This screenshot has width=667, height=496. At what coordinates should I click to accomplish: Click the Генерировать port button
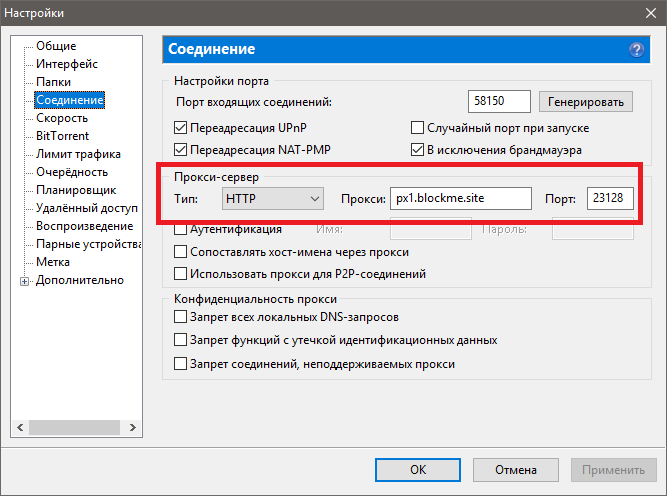586,102
